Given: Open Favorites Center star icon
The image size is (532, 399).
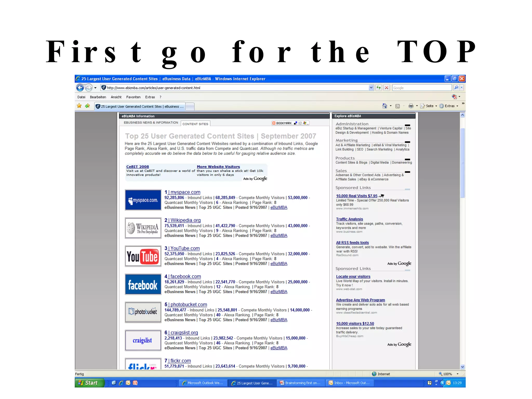Looking at the screenshot, I should [79, 106].
